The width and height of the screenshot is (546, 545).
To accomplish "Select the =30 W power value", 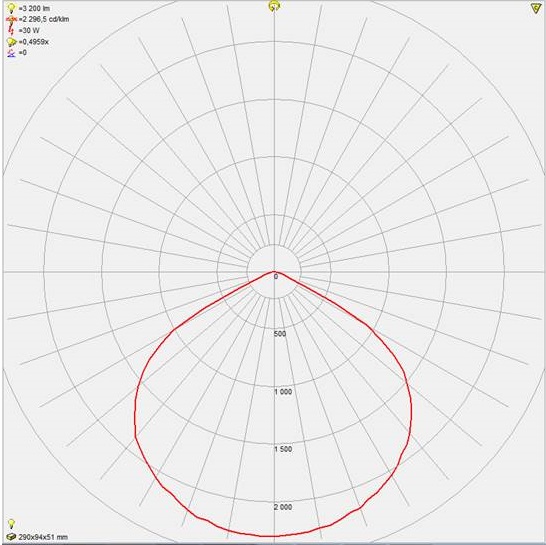I will click(x=29, y=30).
